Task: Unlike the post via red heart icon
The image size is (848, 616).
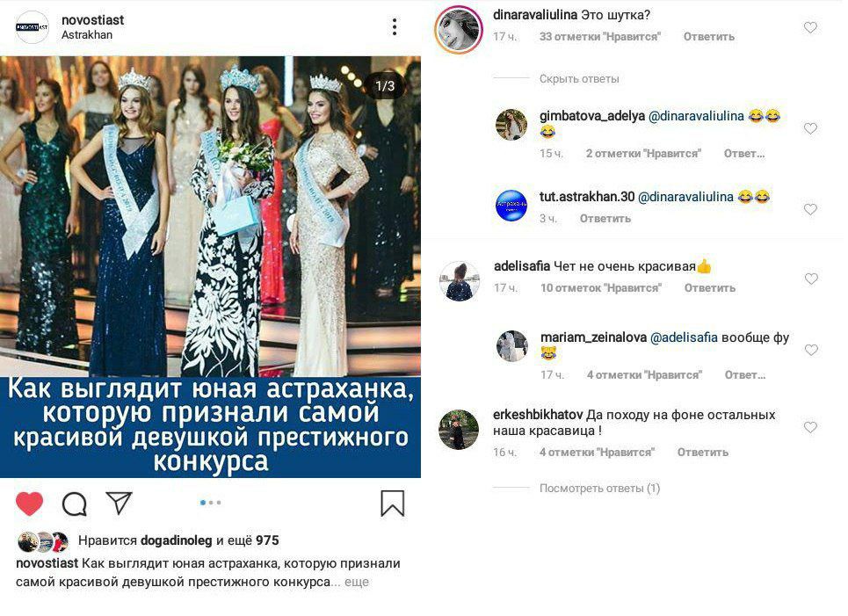Action: pyautogui.click(x=29, y=504)
